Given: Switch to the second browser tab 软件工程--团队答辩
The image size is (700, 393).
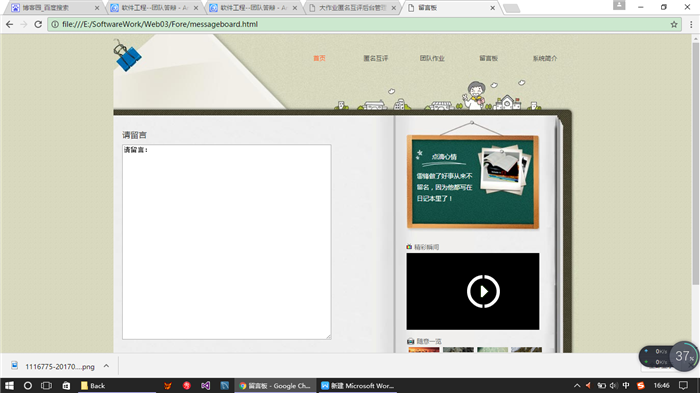Looking at the screenshot, I should 154,8.
